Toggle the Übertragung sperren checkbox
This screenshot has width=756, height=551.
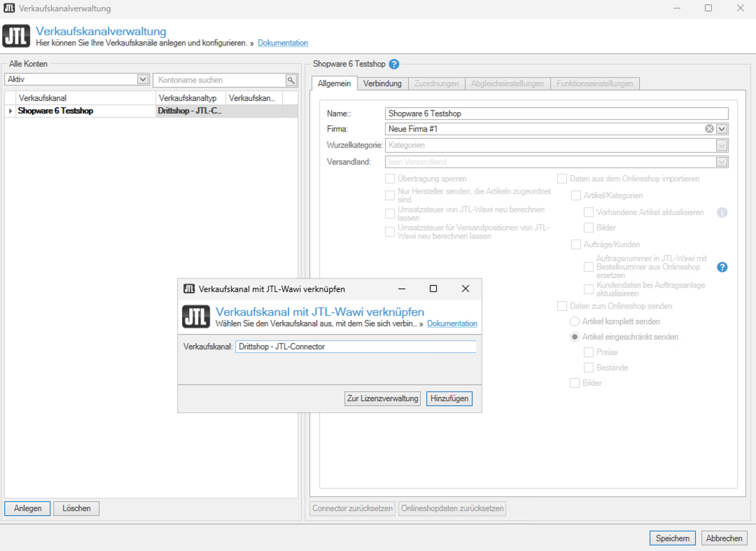[391, 179]
